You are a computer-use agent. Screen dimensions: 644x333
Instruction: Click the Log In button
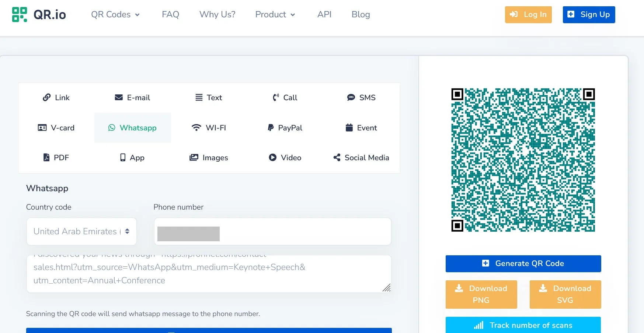tap(528, 15)
